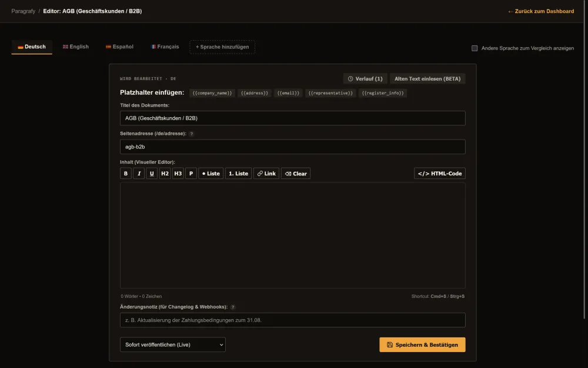Click the help icon next to Seitenadresse

(x=192, y=134)
